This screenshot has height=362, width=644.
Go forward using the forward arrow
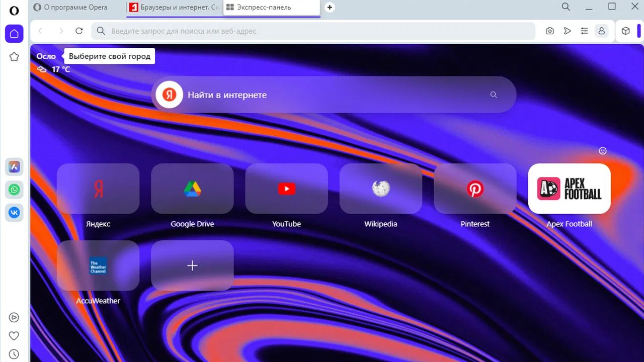(x=61, y=31)
